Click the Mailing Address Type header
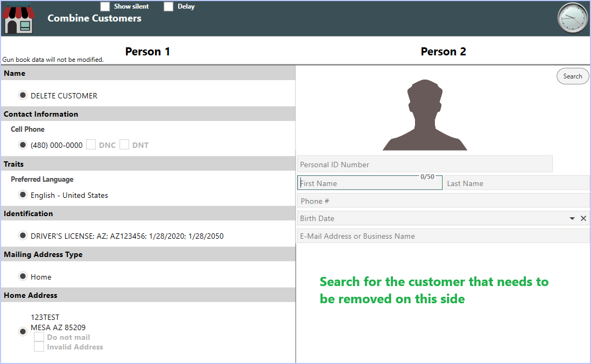Viewport: 591px width, 364px height. coord(148,254)
